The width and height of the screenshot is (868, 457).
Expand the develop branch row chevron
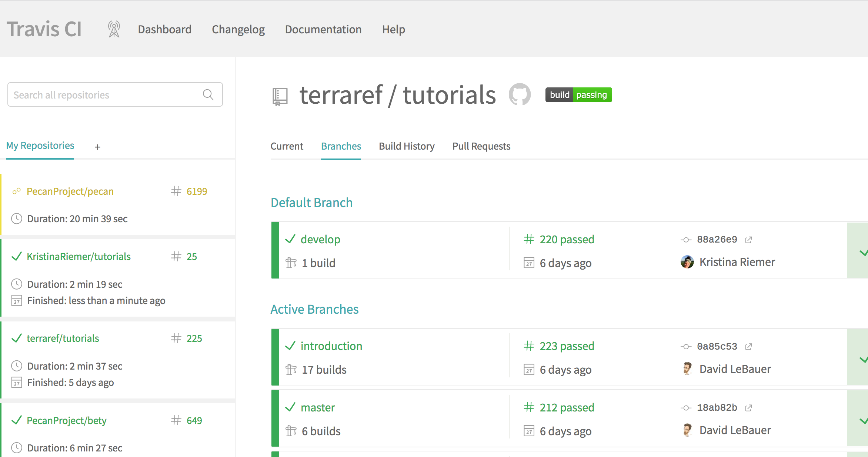pos(863,253)
